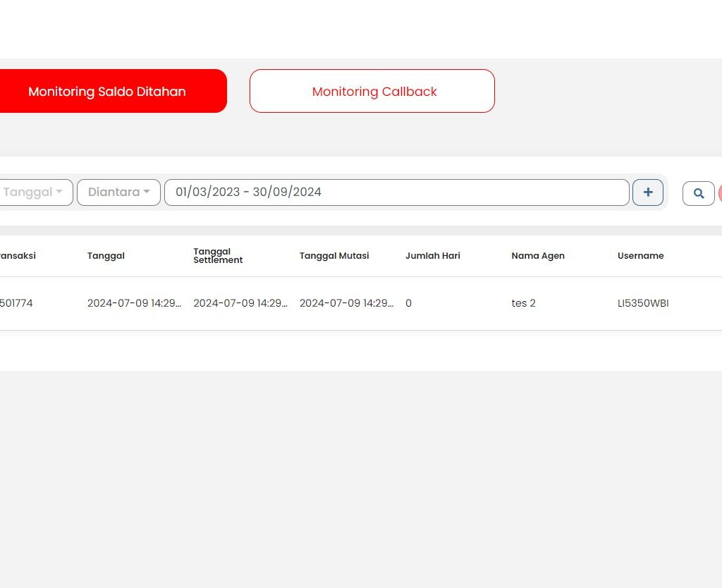Click Jumlah Hari value 0 cell
The height and width of the screenshot is (588, 722).
click(408, 304)
